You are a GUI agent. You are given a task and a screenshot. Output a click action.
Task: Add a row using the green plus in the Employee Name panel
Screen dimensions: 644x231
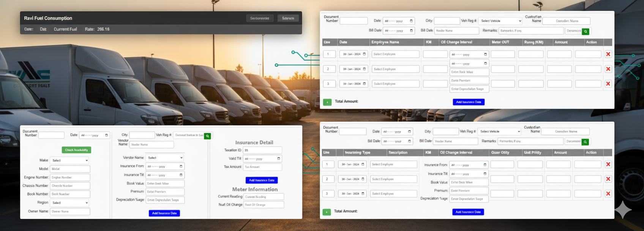(x=327, y=102)
